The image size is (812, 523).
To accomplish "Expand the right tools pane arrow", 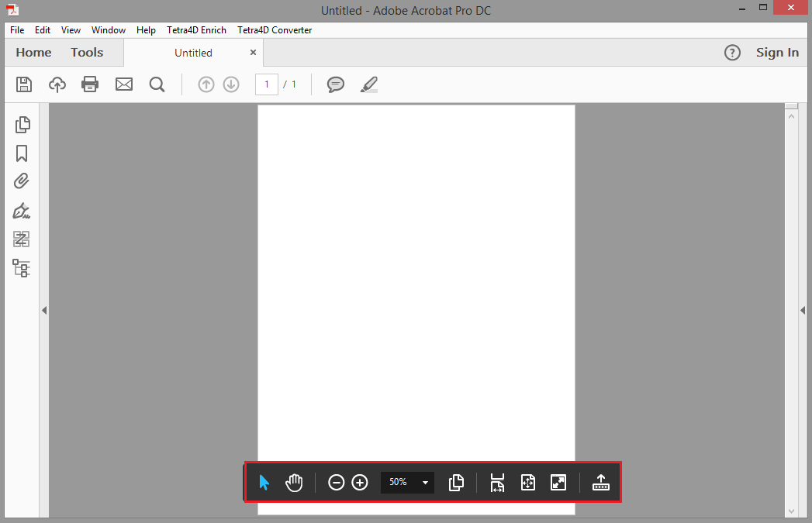I will click(x=803, y=311).
